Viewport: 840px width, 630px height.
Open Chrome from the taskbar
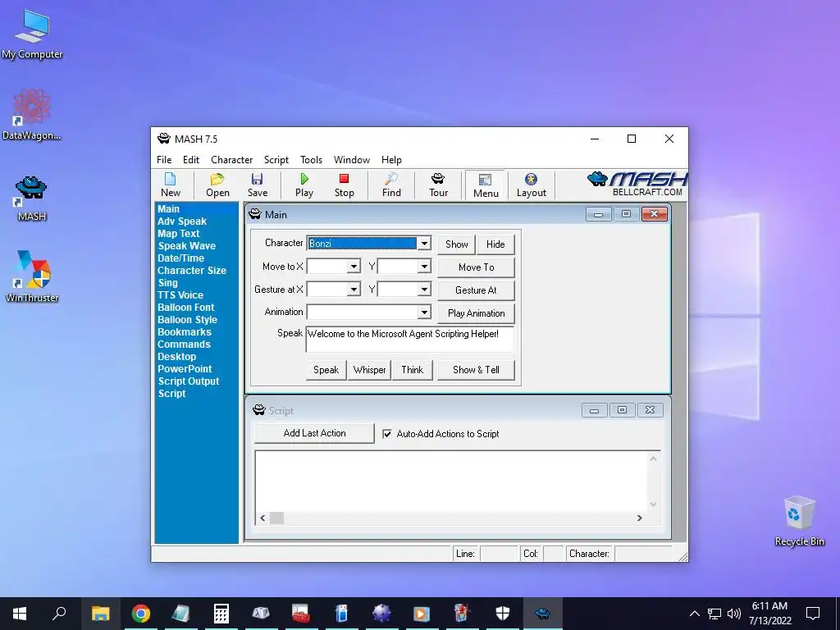141,614
